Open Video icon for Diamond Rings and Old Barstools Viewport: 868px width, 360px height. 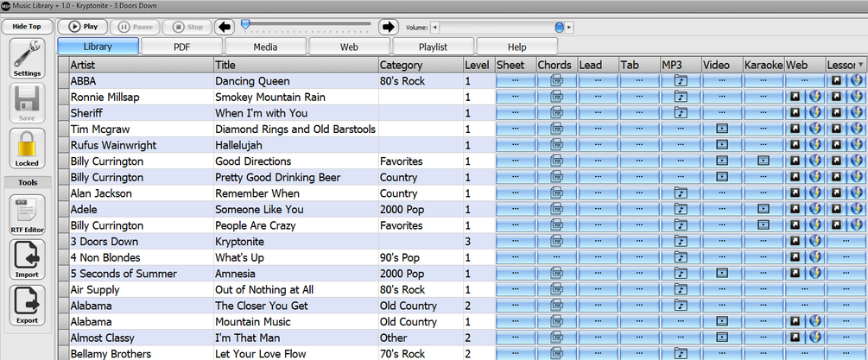(722, 129)
